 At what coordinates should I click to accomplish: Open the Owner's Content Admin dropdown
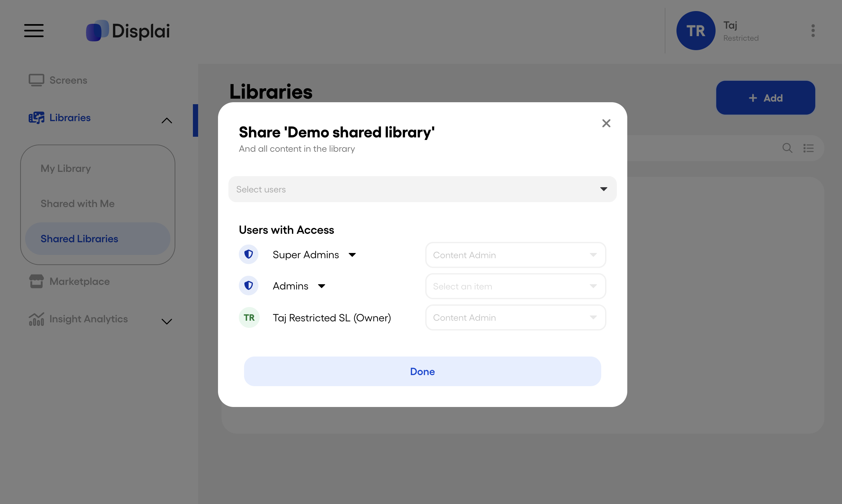pos(515,317)
